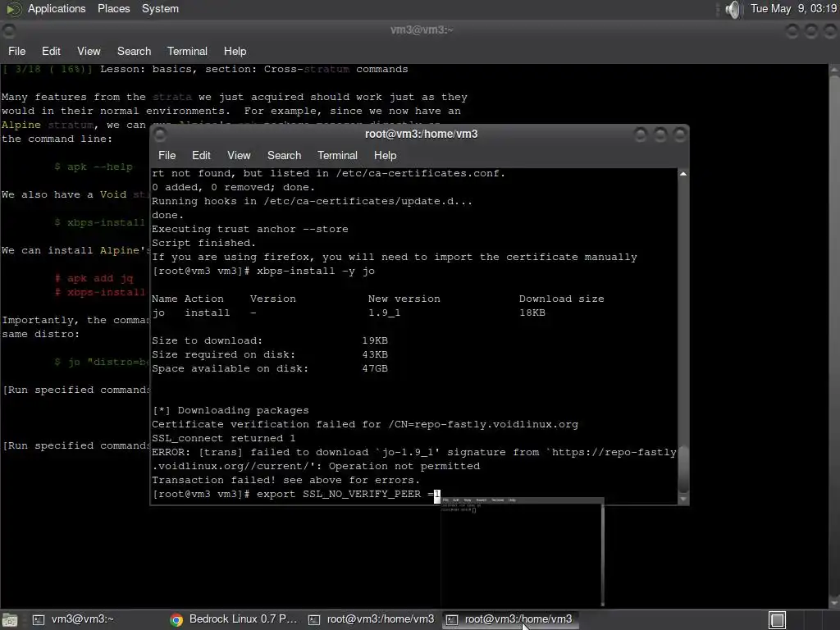Click vm3@vm3:~ background terminal title bar
The width and height of the screenshot is (840, 630).
click(421, 30)
